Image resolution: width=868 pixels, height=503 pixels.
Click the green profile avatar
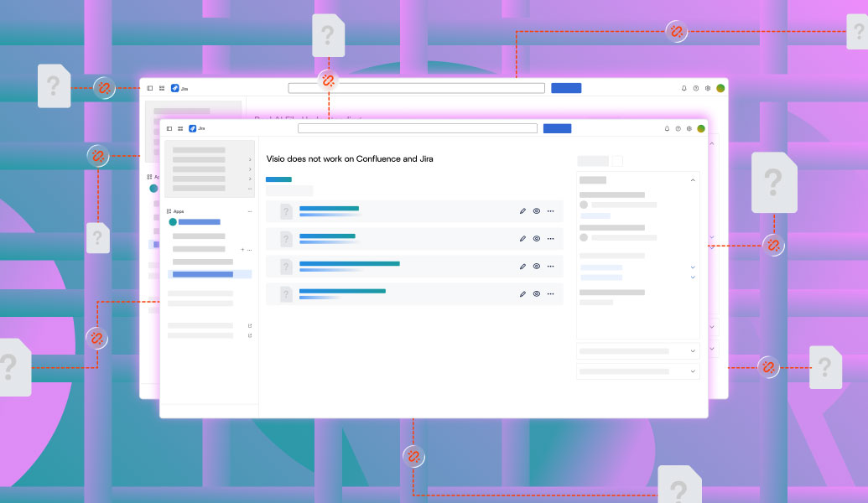pyautogui.click(x=700, y=128)
